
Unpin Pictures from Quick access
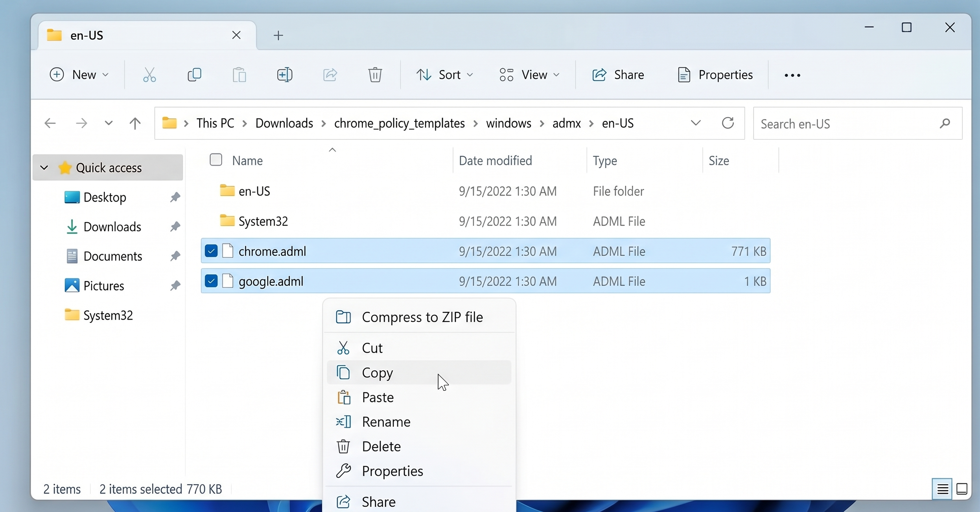tap(175, 286)
